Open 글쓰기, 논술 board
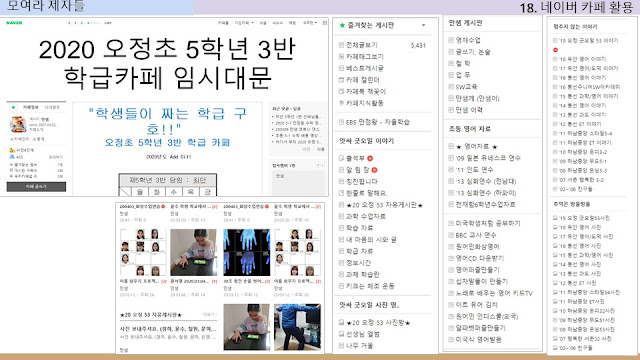The image size is (640, 360). 473,52
